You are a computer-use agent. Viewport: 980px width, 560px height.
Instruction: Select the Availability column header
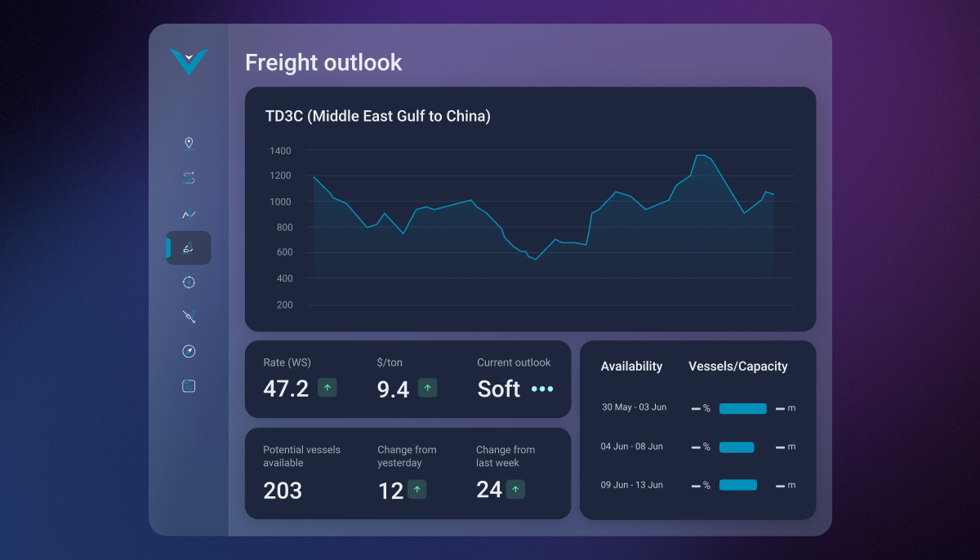coord(631,366)
